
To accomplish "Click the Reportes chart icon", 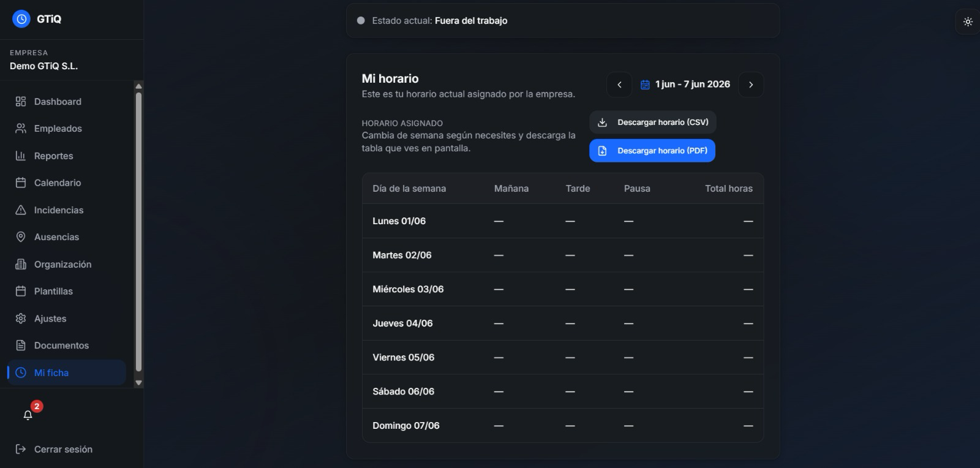I will (21, 156).
